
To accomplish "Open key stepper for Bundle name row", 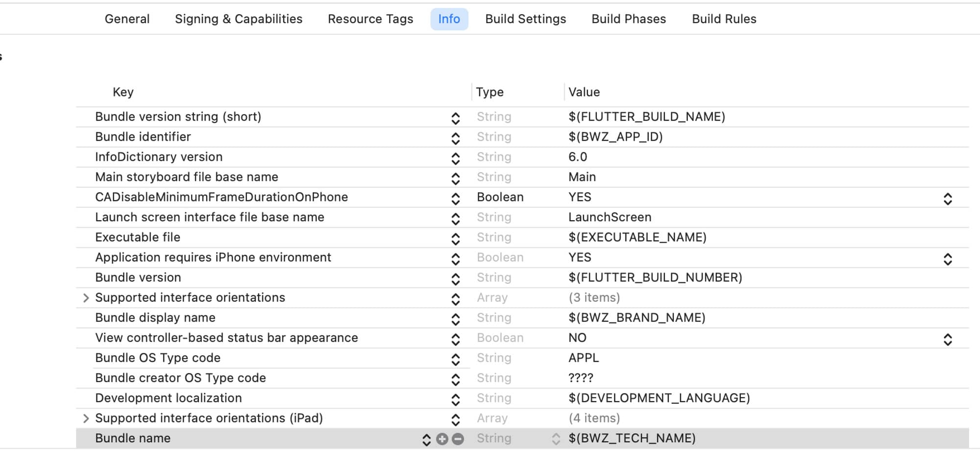I will tap(426, 440).
